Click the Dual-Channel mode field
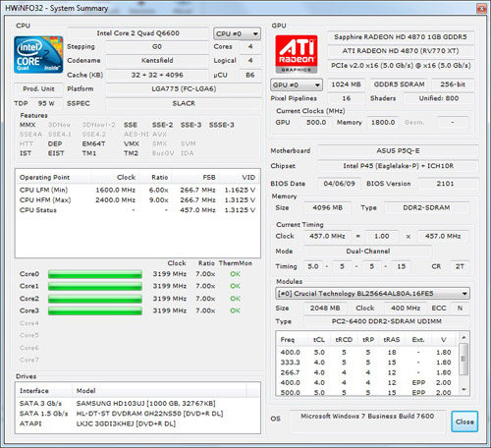Screen dimensions: 491x448 click(368, 252)
